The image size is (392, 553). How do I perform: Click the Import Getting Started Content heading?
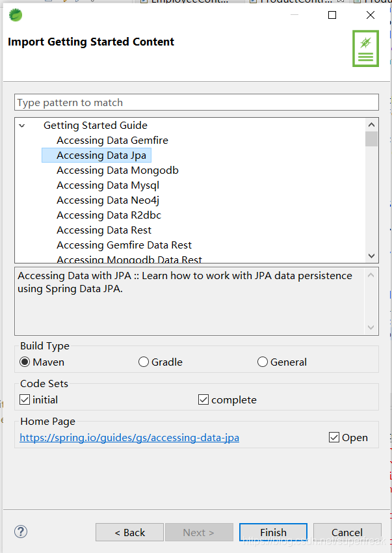[91, 42]
